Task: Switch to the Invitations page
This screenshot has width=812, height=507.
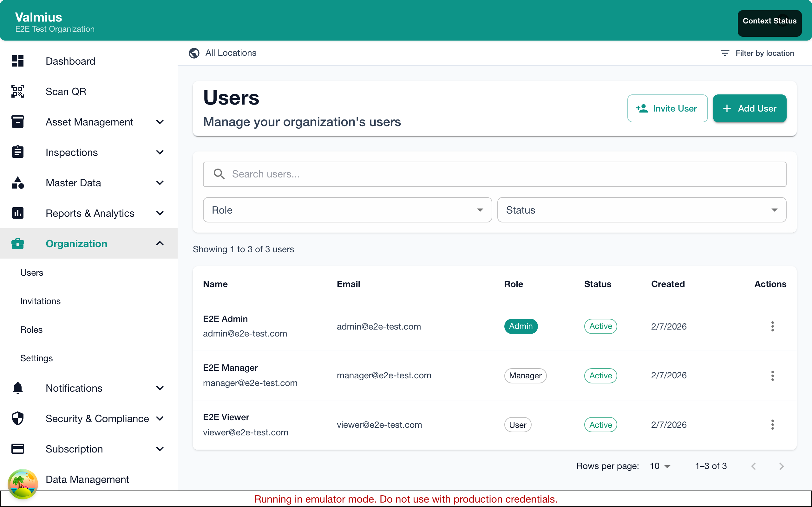Action: click(40, 301)
